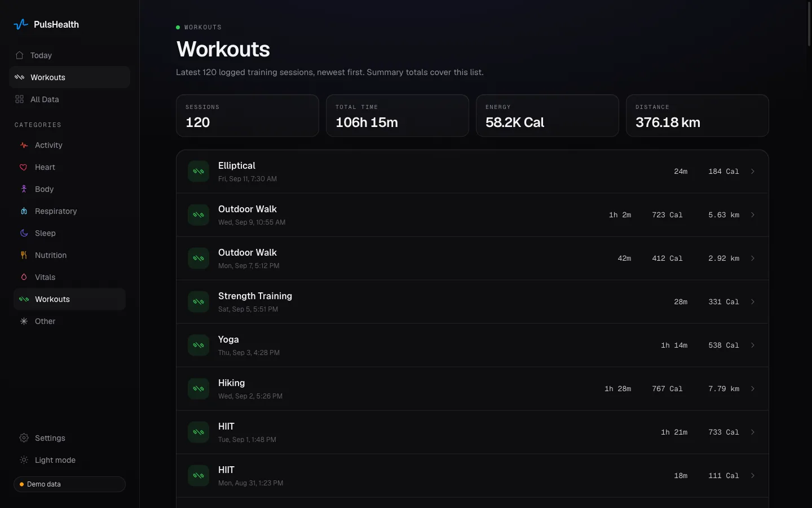Click the Other asterisk icon
The width and height of the screenshot is (812, 508).
coord(24,321)
